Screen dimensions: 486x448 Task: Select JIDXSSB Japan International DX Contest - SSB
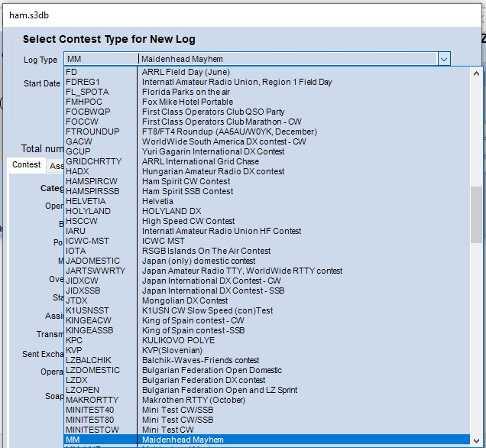267,291
